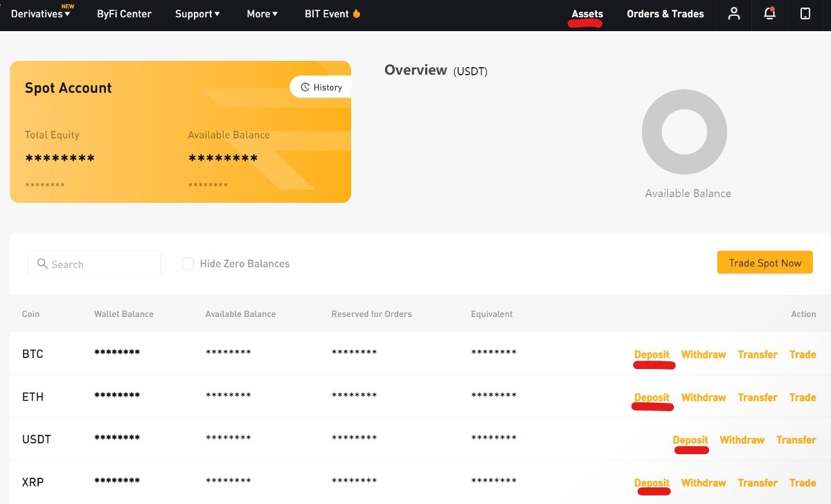Screen dimensions: 831x504
Task: Click the ETH coin name
Action: point(33,397)
